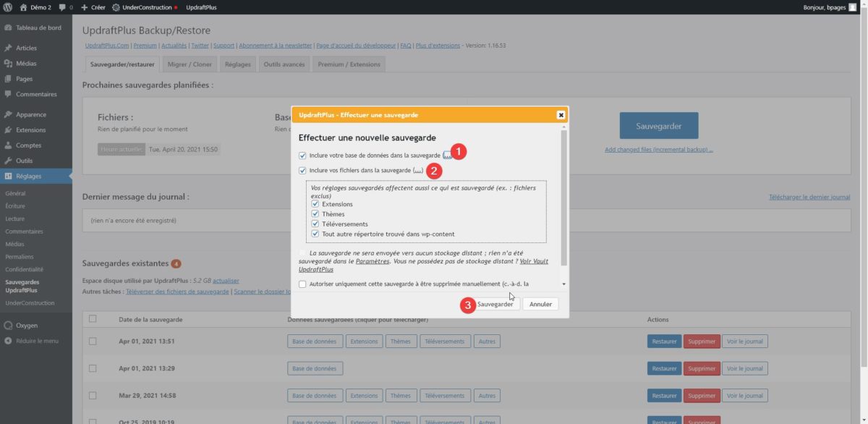Select Réglages in the sidebar menu
868x424 pixels.
tap(36, 176)
